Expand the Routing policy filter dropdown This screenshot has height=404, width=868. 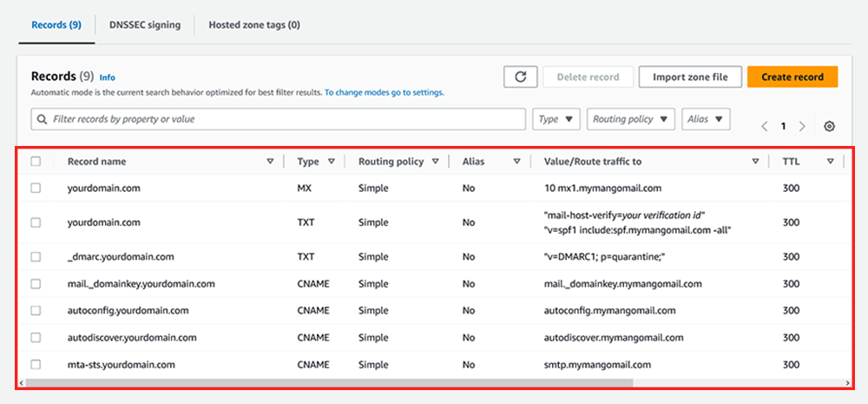point(630,119)
